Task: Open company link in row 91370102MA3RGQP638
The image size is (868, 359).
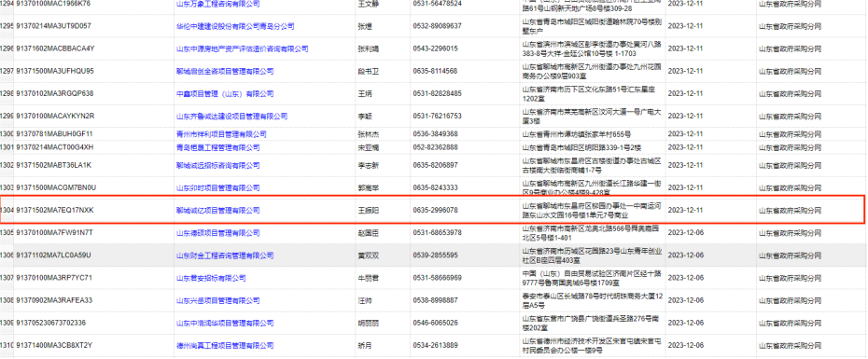Action: point(225,94)
